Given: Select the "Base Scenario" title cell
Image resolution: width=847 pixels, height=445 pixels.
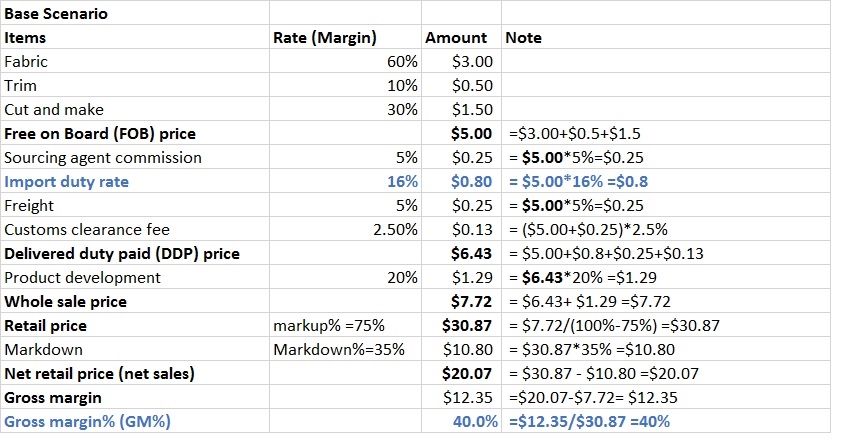Looking at the screenshot, I should coord(57,14).
